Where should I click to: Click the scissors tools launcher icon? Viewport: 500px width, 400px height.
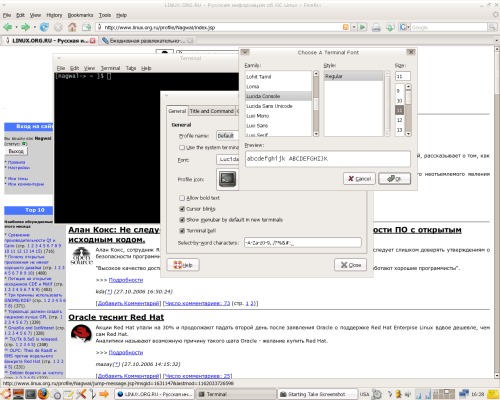tap(81, 394)
